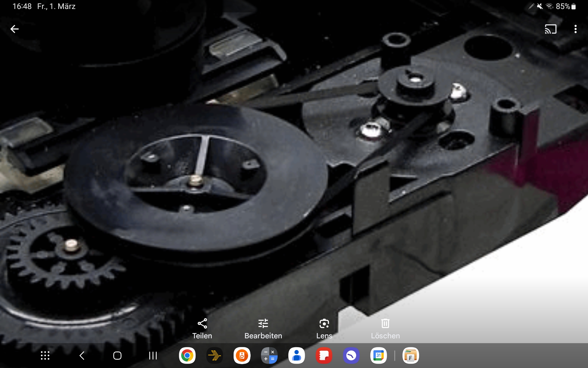Tap the home button in taskbar
The height and width of the screenshot is (368, 588).
tap(117, 356)
